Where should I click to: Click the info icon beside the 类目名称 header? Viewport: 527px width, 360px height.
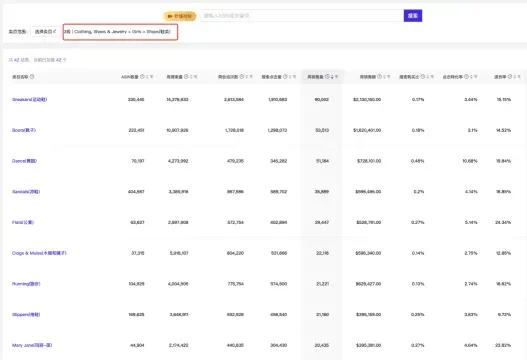32,77
